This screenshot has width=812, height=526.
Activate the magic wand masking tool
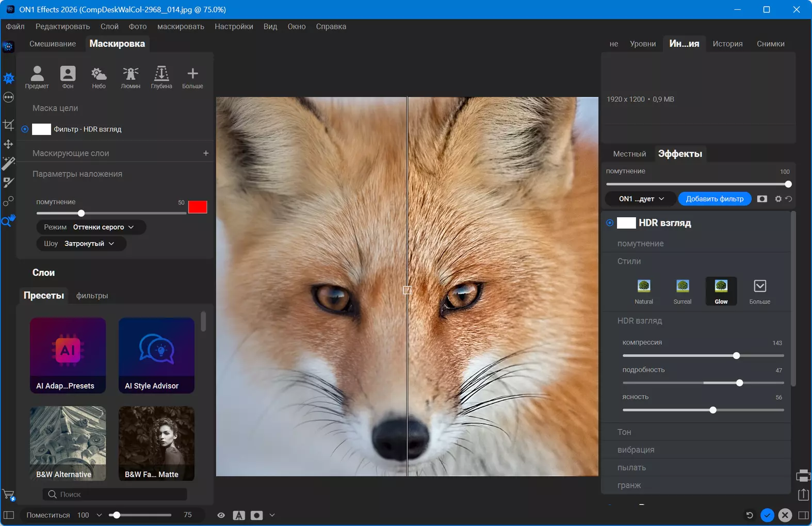[x=8, y=163]
